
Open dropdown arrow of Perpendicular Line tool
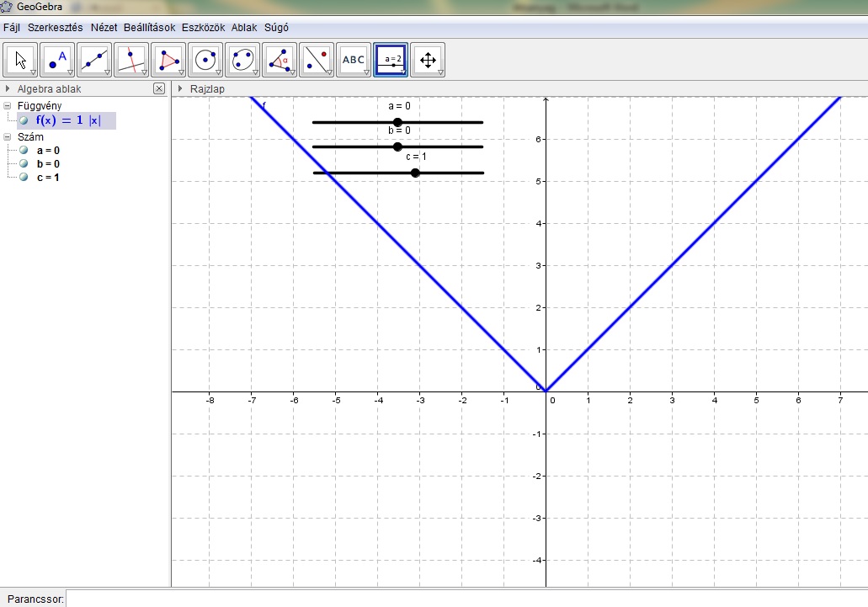(x=145, y=72)
